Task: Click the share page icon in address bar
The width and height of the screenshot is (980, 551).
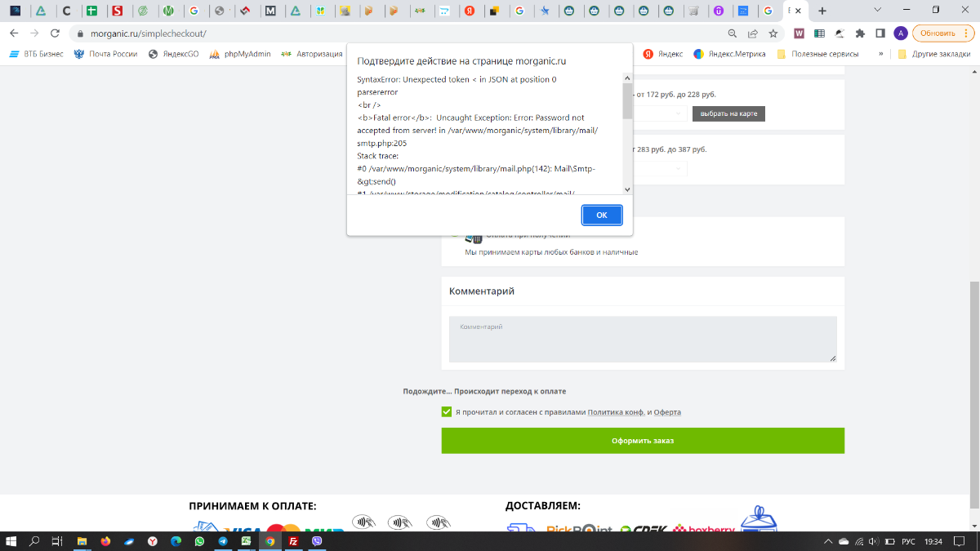Action: pos(752,33)
